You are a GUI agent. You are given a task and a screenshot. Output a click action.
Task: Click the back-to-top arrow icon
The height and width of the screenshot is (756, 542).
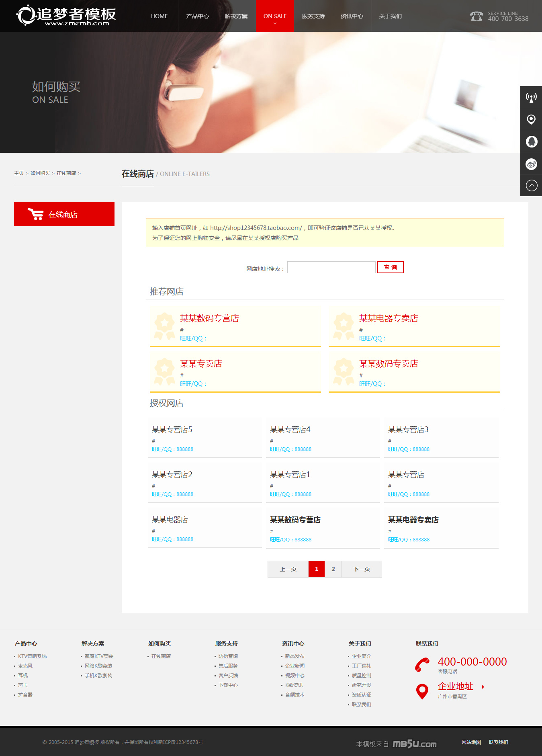click(x=531, y=185)
